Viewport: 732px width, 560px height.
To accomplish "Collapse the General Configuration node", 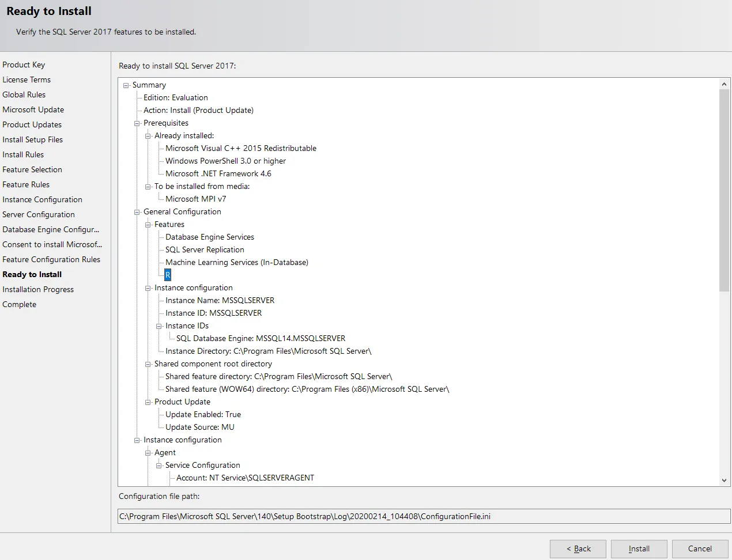I will point(137,212).
